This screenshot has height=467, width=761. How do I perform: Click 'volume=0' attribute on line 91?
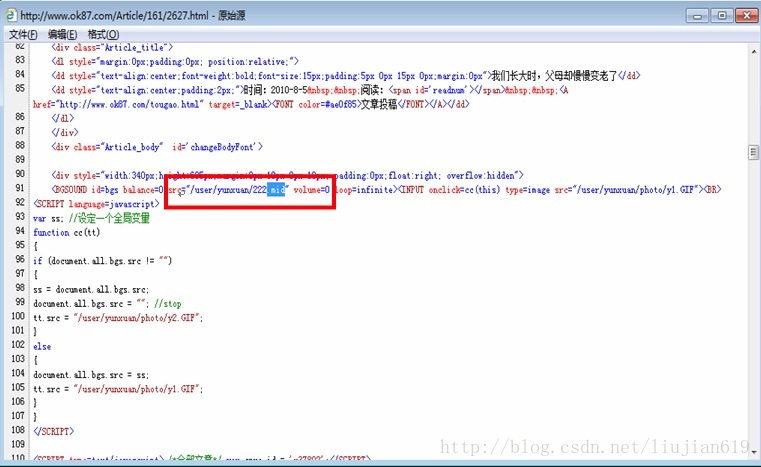point(312,190)
